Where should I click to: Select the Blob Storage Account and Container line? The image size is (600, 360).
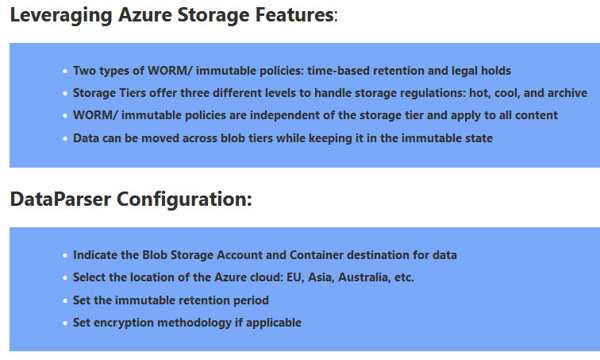tap(265, 255)
